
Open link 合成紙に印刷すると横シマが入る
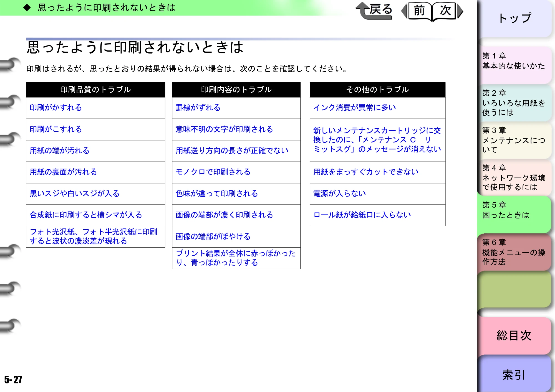pyautogui.click(x=86, y=215)
